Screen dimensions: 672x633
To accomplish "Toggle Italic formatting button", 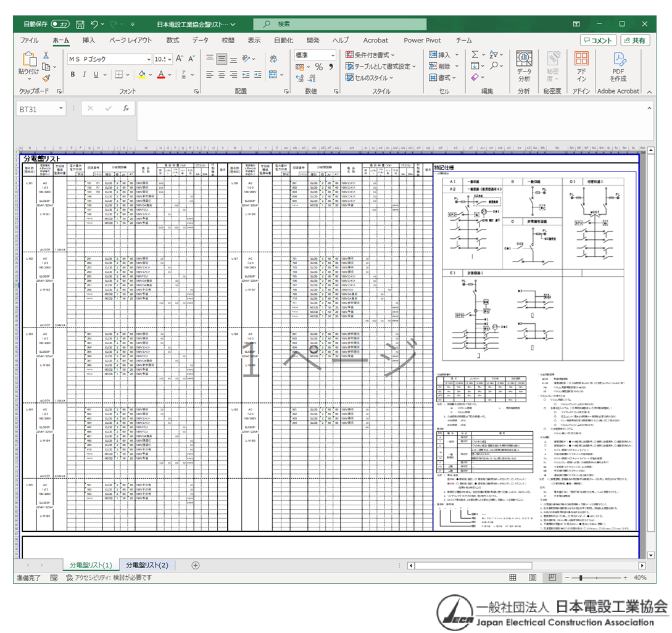I will click(x=85, y=75).
